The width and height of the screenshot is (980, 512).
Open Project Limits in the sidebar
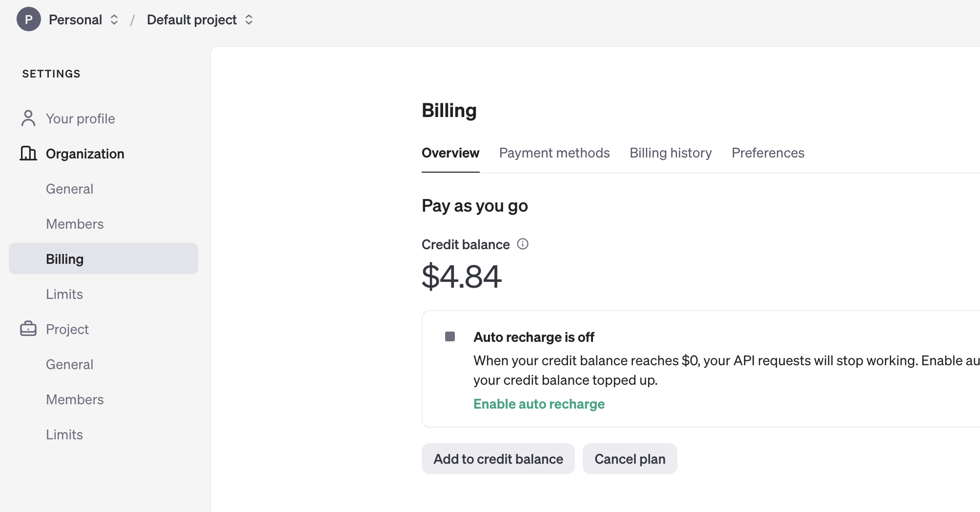(x=64, y=434)
